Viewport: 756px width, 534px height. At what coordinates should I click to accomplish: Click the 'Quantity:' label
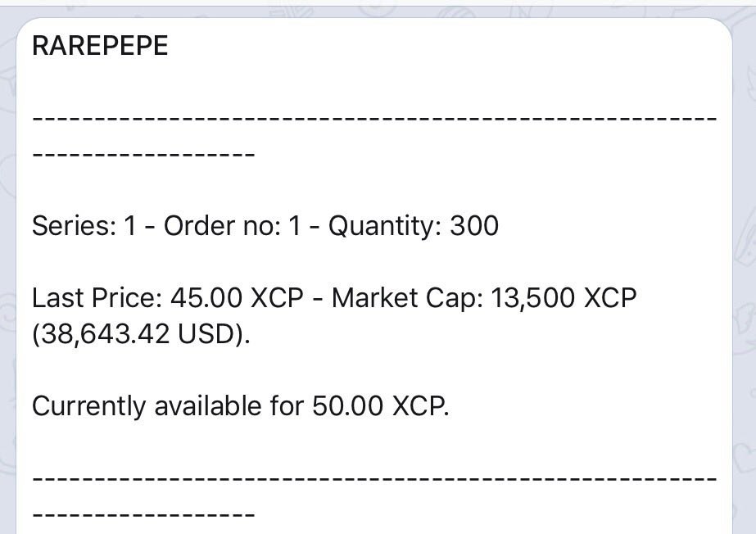point(385,226)
